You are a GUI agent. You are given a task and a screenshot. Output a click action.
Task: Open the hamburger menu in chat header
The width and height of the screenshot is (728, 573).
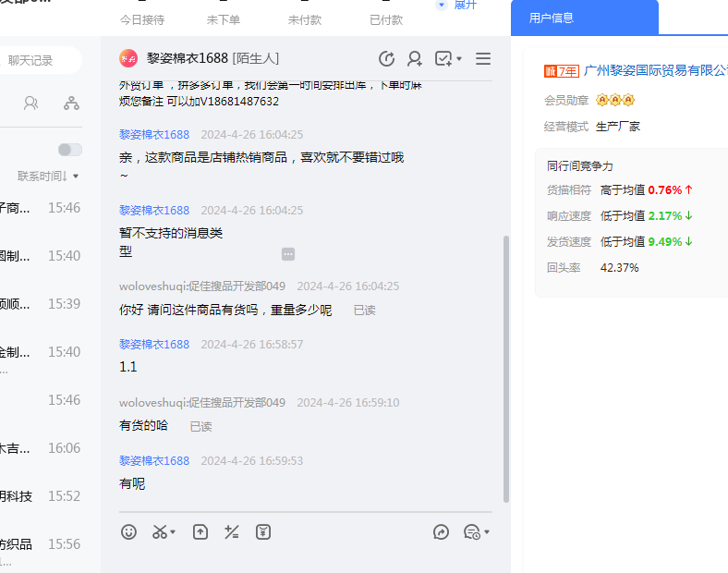coord(483,59)
